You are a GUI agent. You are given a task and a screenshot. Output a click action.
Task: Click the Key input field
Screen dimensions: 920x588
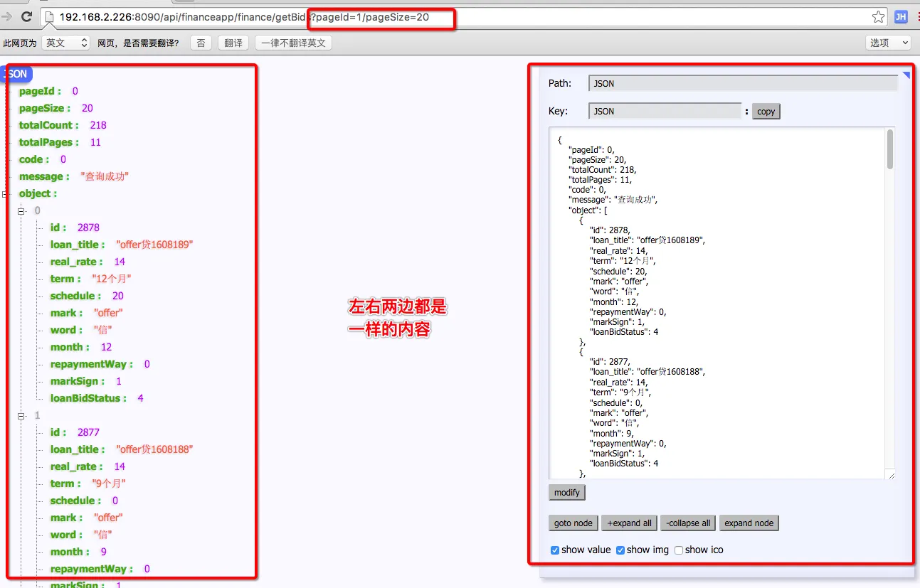[x=665, y=111]
